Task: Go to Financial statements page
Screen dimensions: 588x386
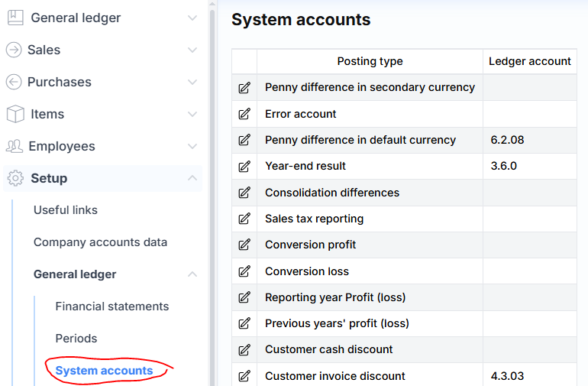Action: (111, 307)
